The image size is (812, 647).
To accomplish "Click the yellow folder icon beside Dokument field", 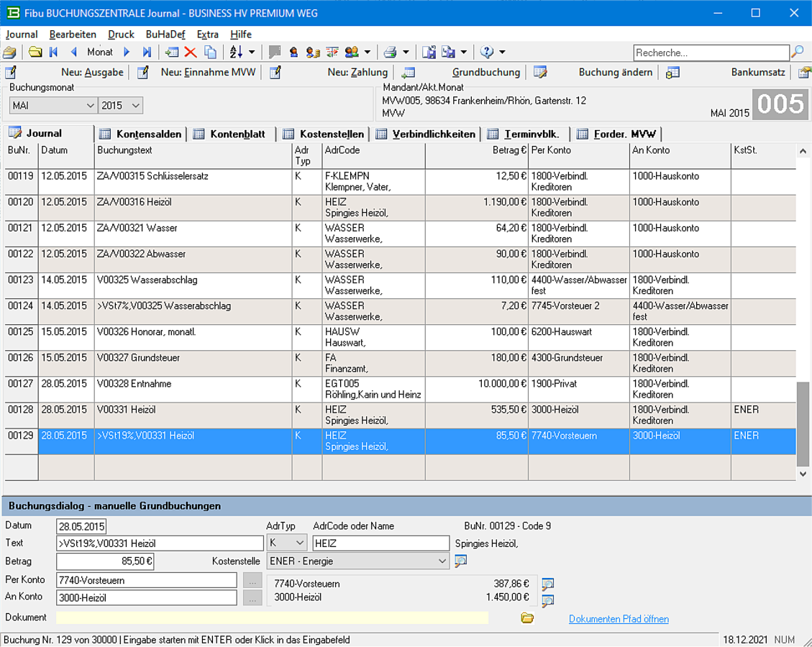I will tap(527, 618).
